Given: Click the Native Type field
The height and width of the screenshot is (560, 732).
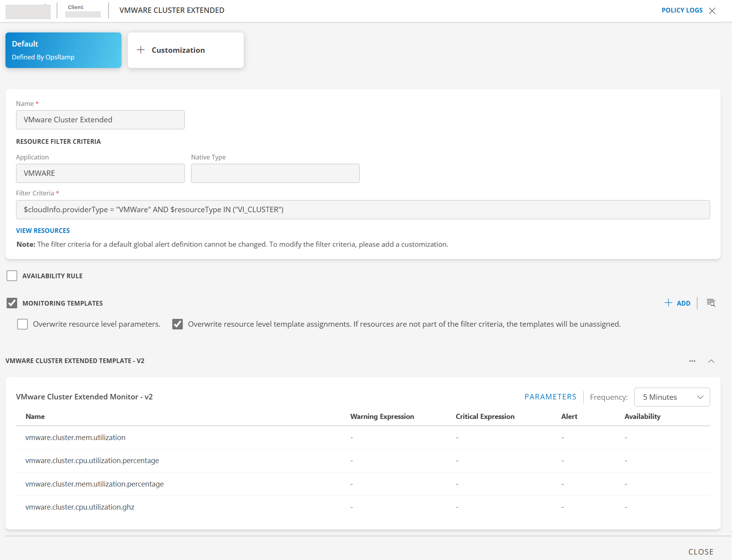Looking at the screenshot, I should 275,173.
